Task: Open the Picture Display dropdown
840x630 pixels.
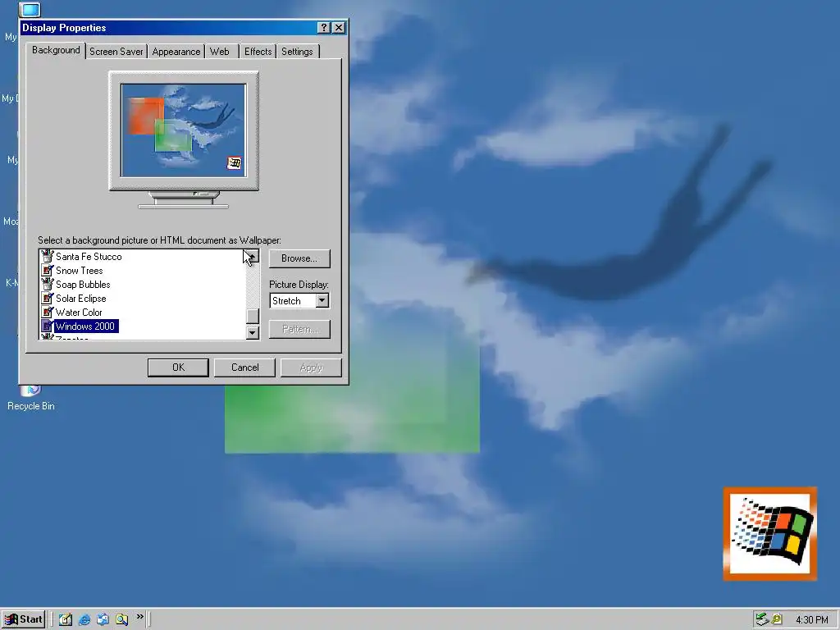Action: tap(322, 300)
